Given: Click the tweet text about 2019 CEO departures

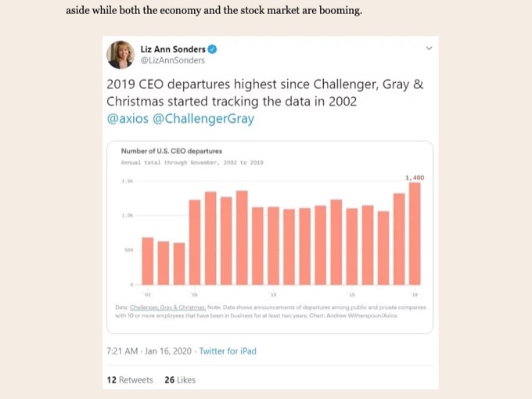Looking at the screenshot, I should click(265, 92).
